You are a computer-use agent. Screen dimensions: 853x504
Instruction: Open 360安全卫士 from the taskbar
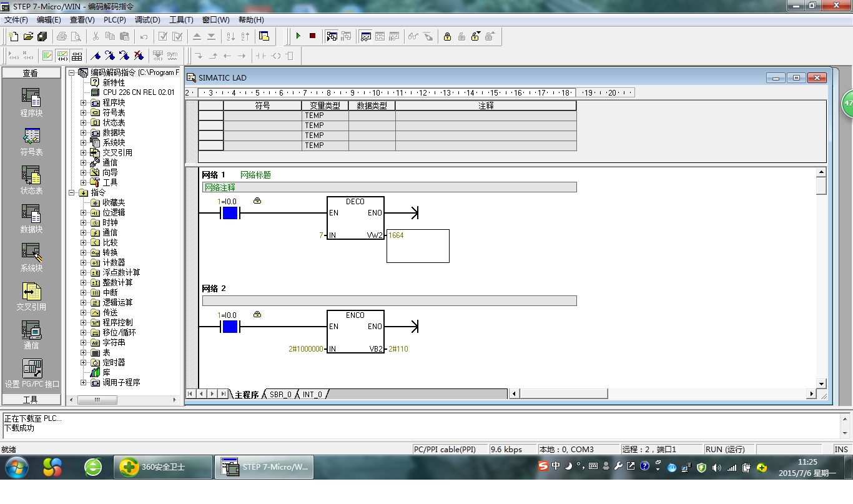[162, 467]
